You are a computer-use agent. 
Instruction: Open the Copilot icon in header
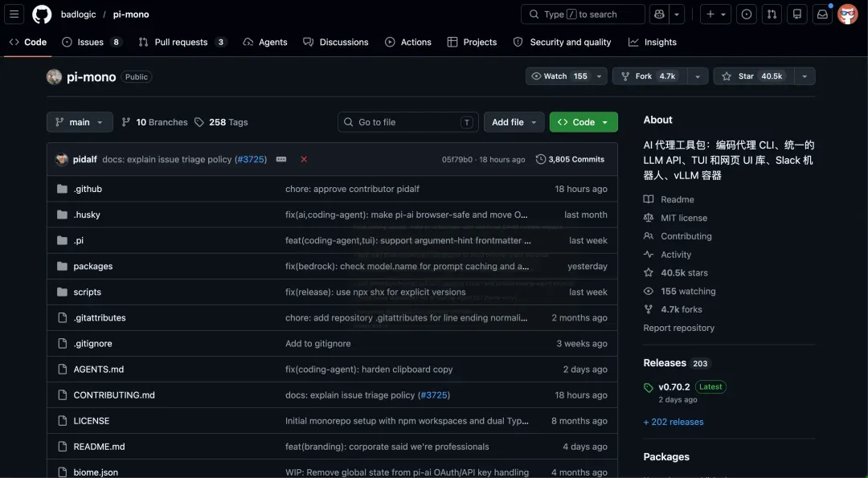pos(659,14)
